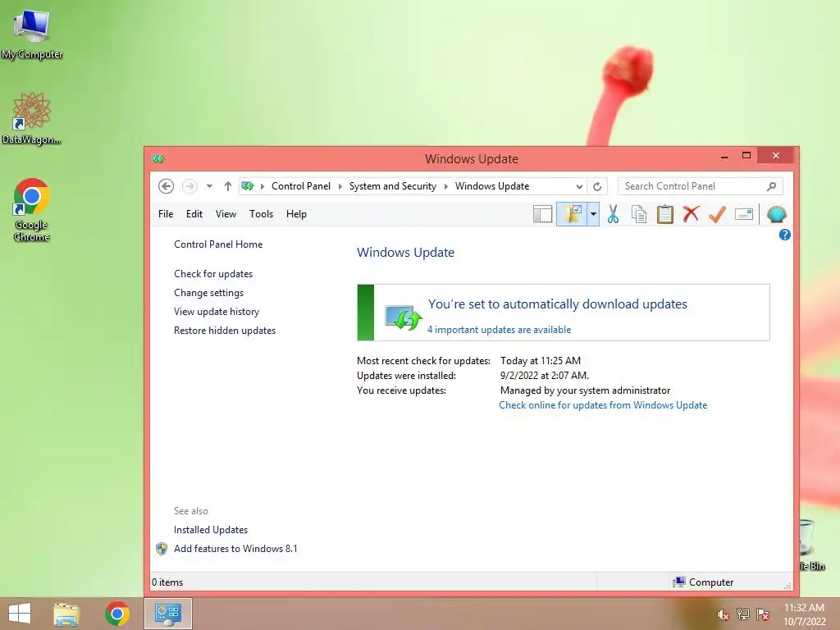This screenshot has width=840, height=630.
Task: Open File Explorer from the taskbar
Action: click(x=66, y=614)
